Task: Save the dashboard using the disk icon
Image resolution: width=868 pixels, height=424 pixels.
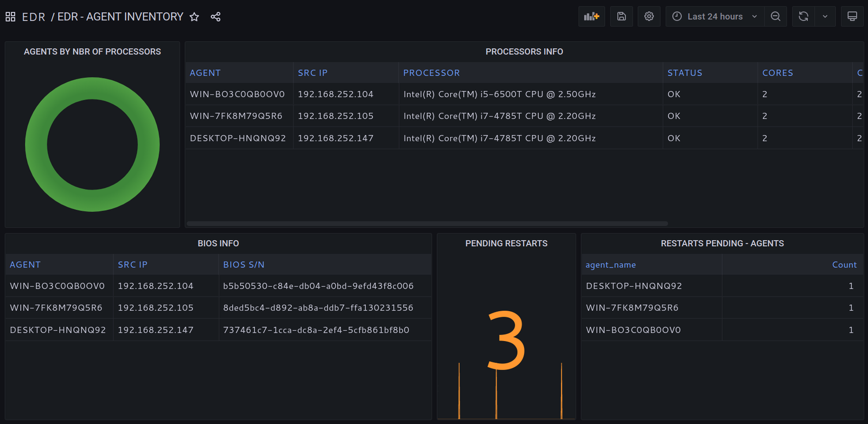Action: click(622, 17)
